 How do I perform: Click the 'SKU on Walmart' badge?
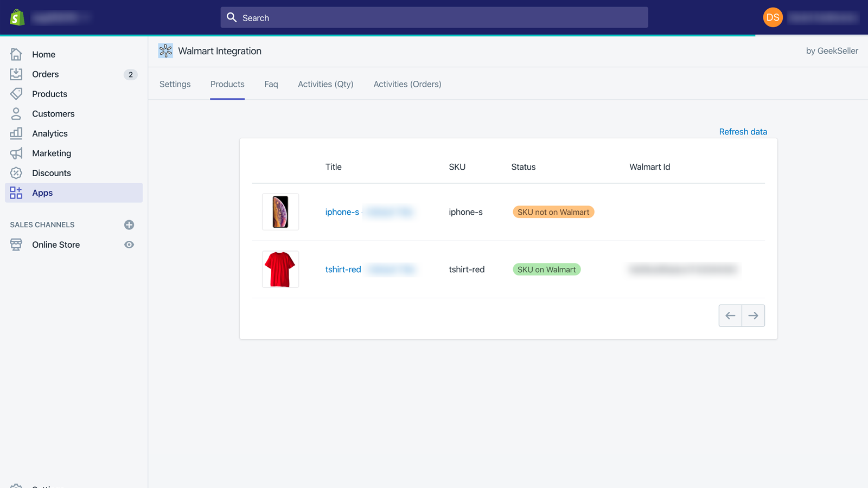pos(547,269)
